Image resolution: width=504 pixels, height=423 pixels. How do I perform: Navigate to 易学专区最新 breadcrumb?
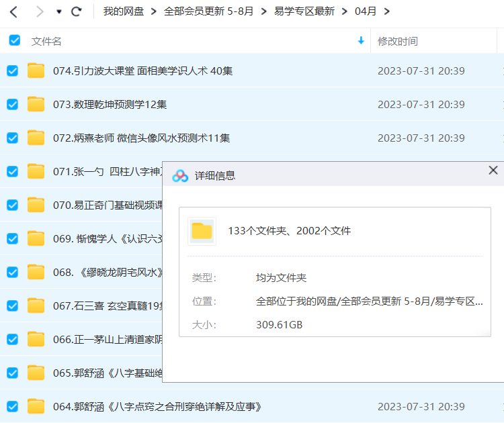(x=304, y=11)
